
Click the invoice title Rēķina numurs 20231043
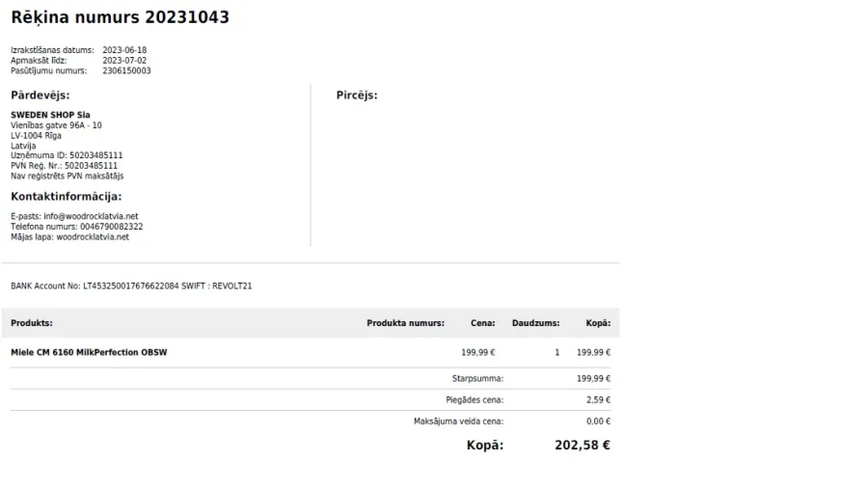121,17
